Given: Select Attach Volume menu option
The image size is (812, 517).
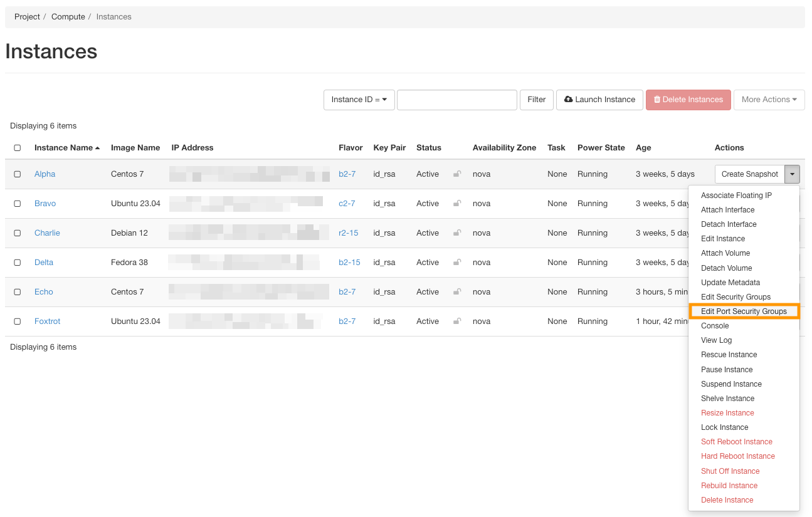Looking at the screenshot, I should pos(725,253).
